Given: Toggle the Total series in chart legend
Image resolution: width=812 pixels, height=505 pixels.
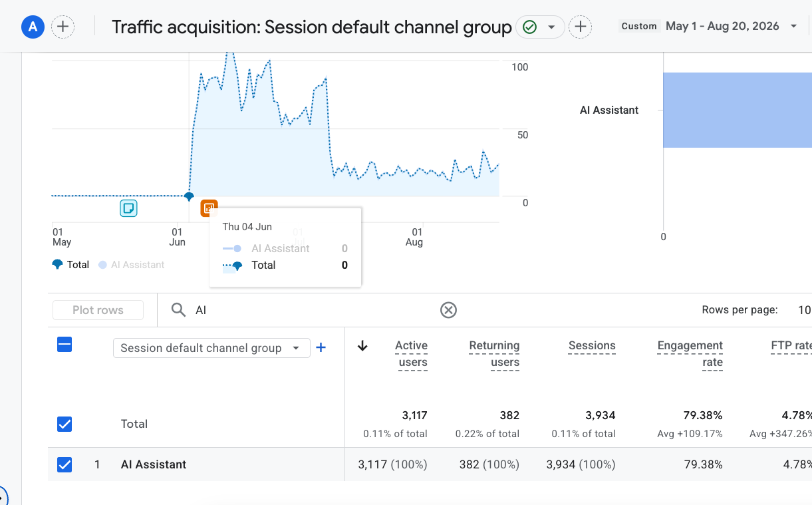Looking at the screenshot, I should (x=71, y=265).
